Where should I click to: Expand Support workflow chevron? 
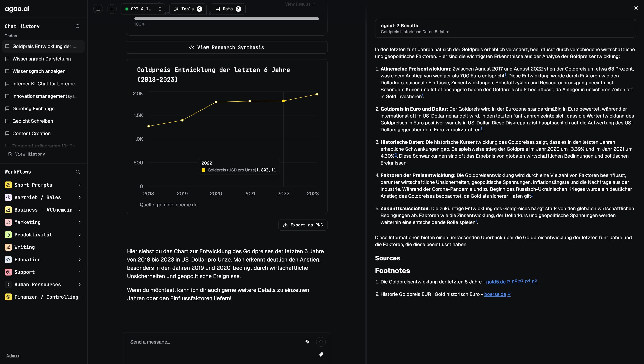[x=80, y=272]
